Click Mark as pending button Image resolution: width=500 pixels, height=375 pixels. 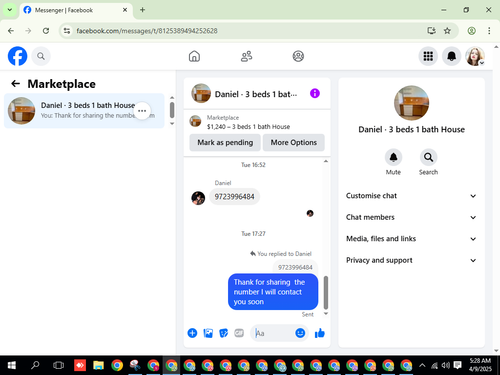coord(225,142)
